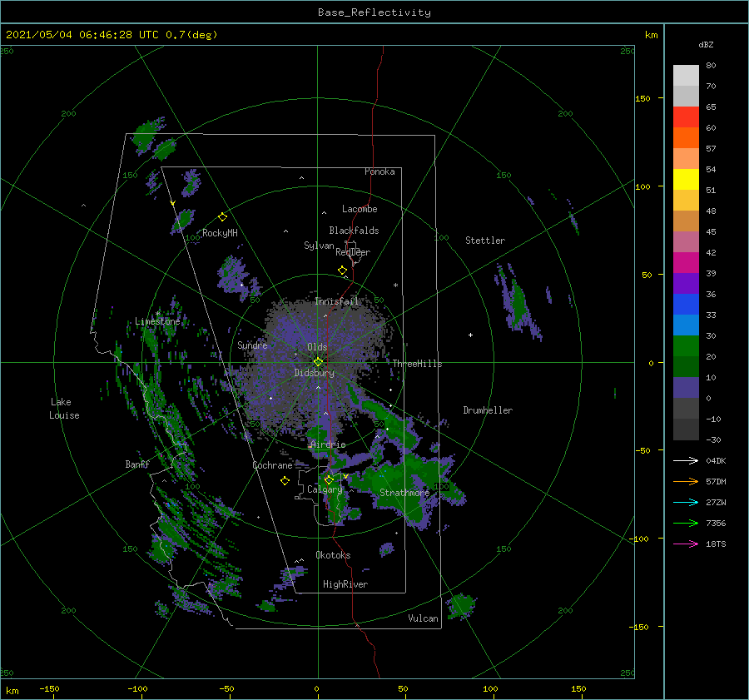Click the Lake Louise label

[x=64, y=409]
